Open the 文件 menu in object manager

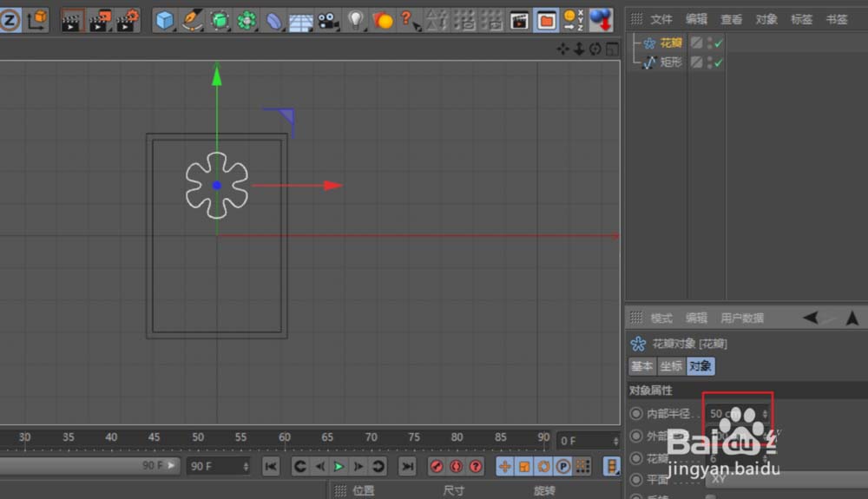(661, 19)
